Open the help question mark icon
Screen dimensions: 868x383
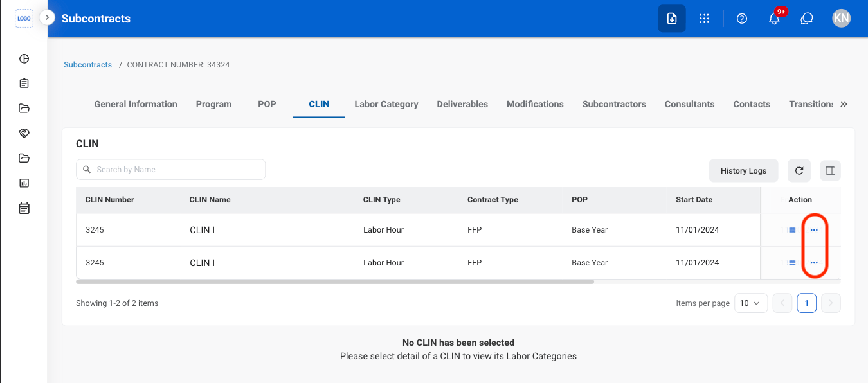[742, 19]
